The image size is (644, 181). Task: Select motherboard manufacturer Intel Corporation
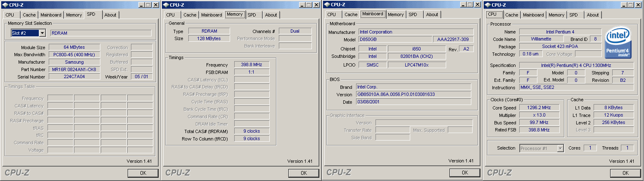(415, 32)
